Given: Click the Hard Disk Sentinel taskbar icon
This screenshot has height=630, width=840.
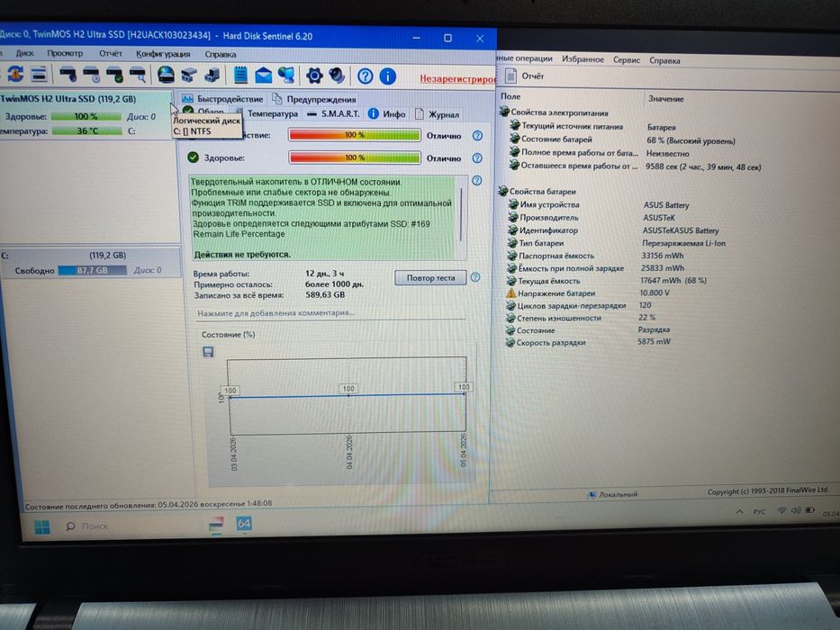Looking at the screenshot, I should click(x=216, y=525).
